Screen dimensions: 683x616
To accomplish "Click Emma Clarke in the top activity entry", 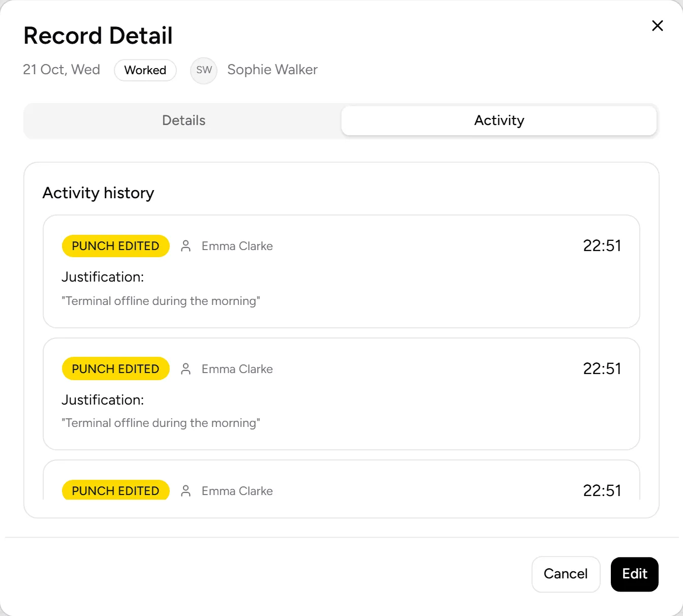I will tap(237, 246).
